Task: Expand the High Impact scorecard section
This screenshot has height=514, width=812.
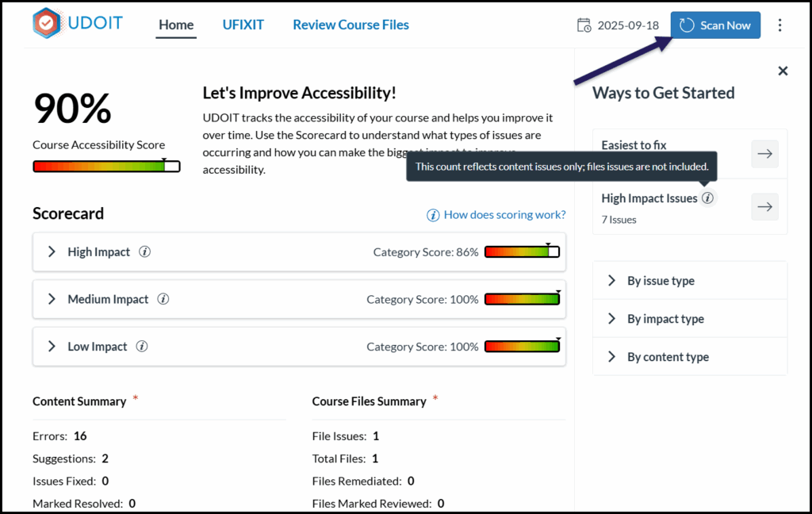Action: click(50, 251)
